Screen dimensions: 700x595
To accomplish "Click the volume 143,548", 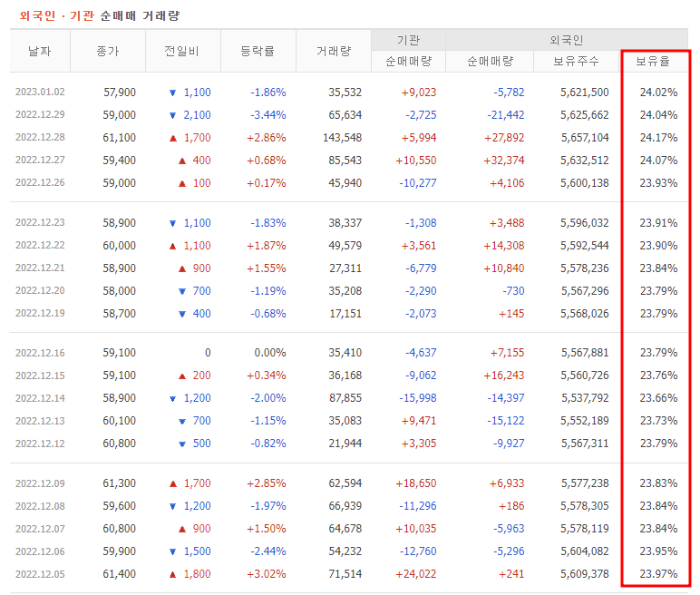I will pyautogui.click(x=343, y=137).
